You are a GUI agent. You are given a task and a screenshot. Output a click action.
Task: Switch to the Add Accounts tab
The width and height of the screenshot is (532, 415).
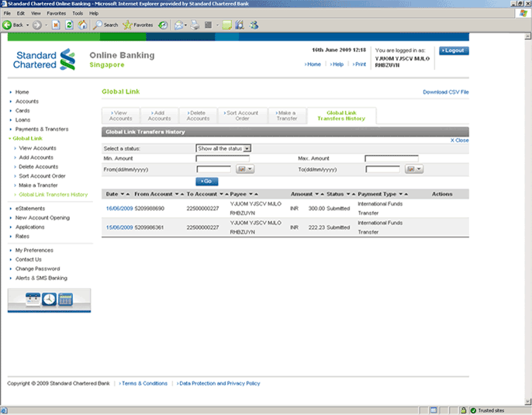160,116
